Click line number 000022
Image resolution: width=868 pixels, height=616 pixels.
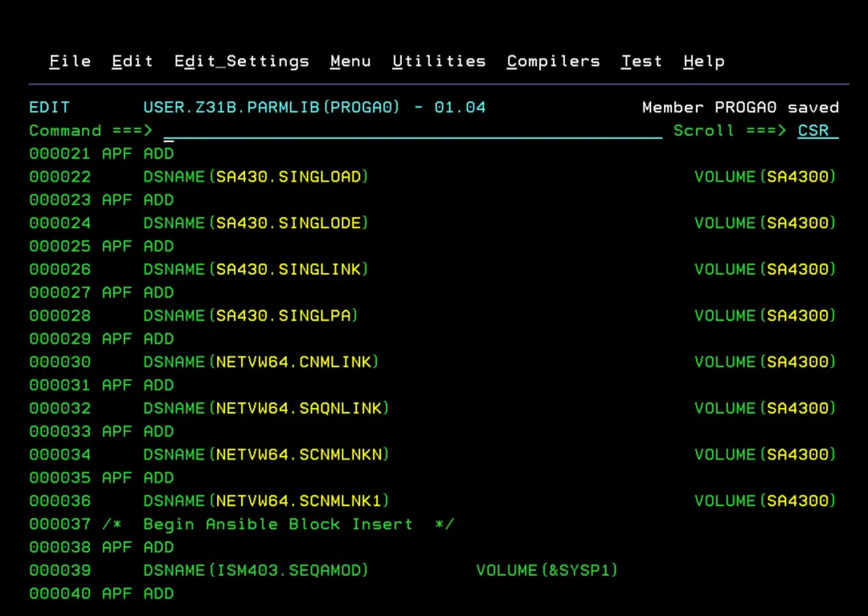(59, 177)
